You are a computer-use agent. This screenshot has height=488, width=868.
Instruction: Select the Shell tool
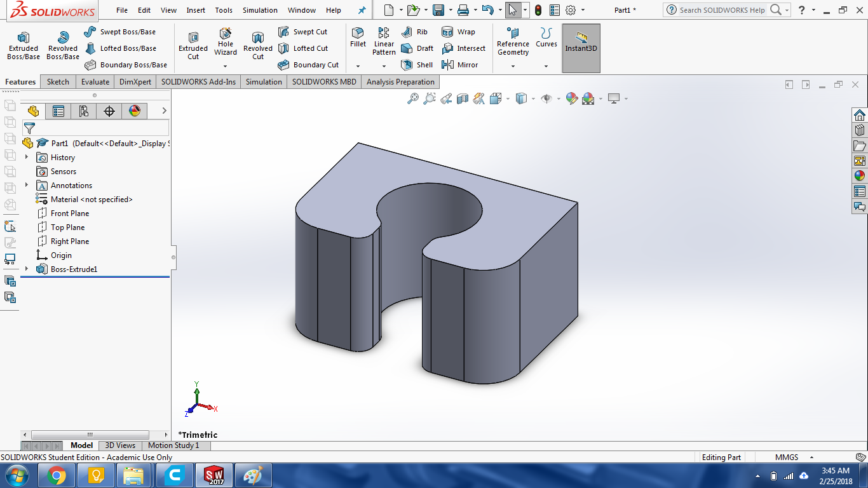417,65
